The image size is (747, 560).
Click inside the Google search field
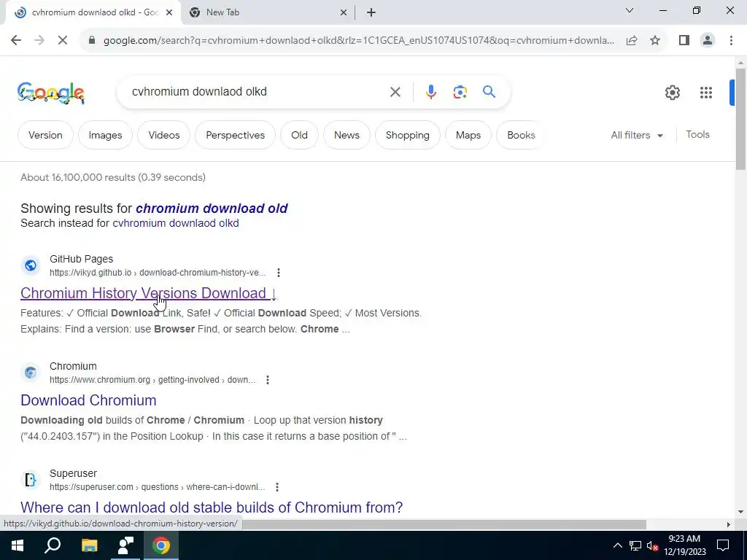(x=258, y=92)
